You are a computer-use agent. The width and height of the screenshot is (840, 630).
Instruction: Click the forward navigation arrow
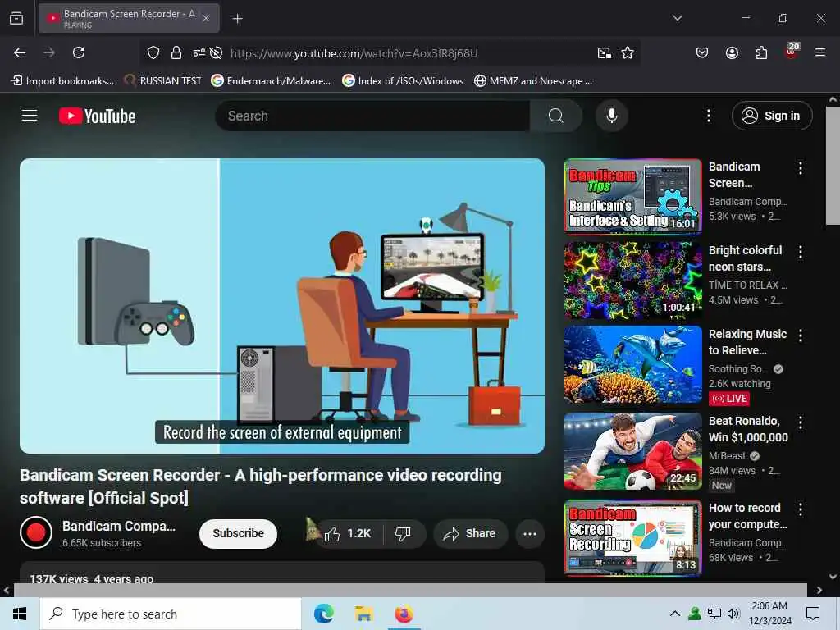(x=49, y=52)
